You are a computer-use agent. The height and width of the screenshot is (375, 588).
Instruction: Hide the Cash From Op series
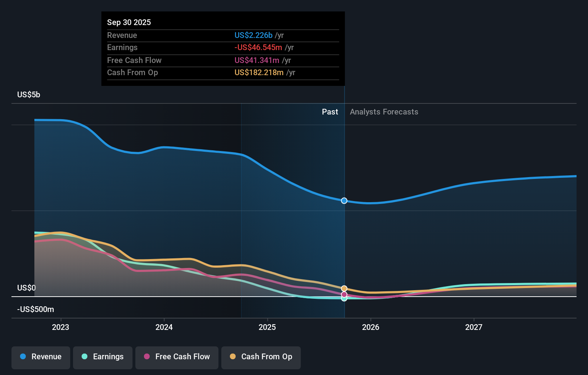261,357
